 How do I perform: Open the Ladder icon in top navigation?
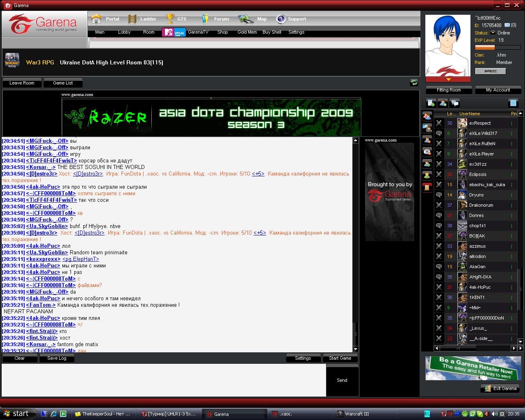click(x=132, y=19)
